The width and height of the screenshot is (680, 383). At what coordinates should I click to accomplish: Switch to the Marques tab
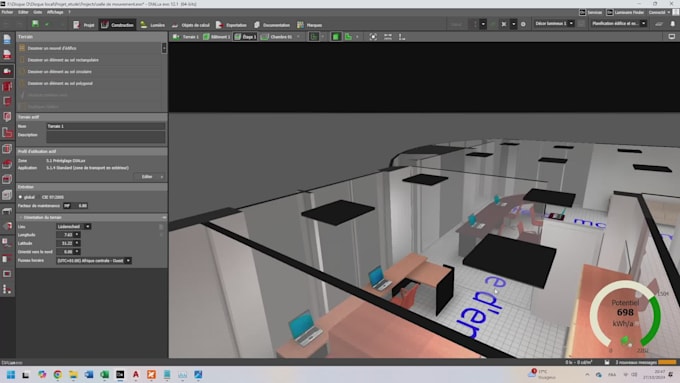[x=310, y=25]
